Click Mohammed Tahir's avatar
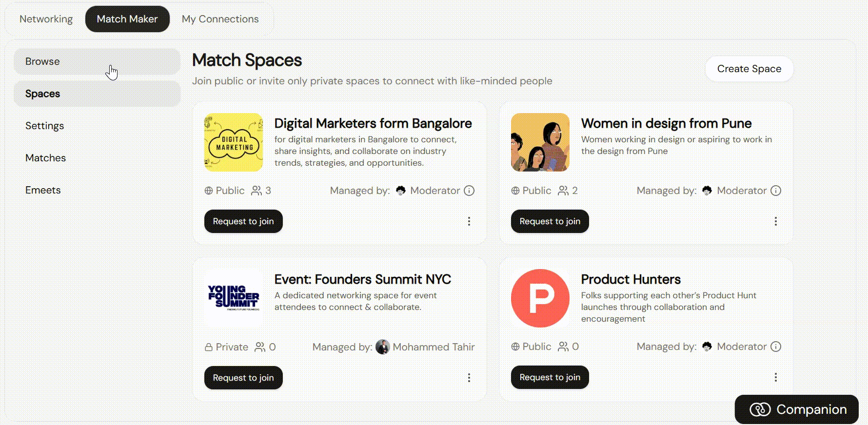The image size is (868, 425). tap(383, 347)
